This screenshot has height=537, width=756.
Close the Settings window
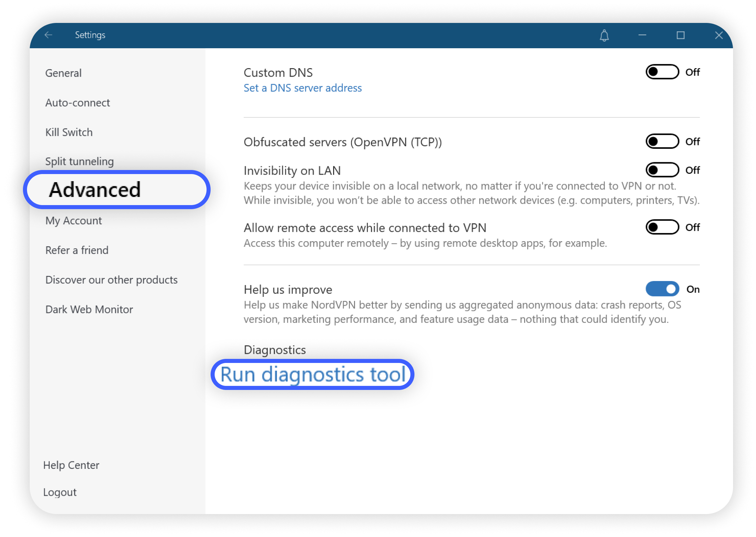719,35
